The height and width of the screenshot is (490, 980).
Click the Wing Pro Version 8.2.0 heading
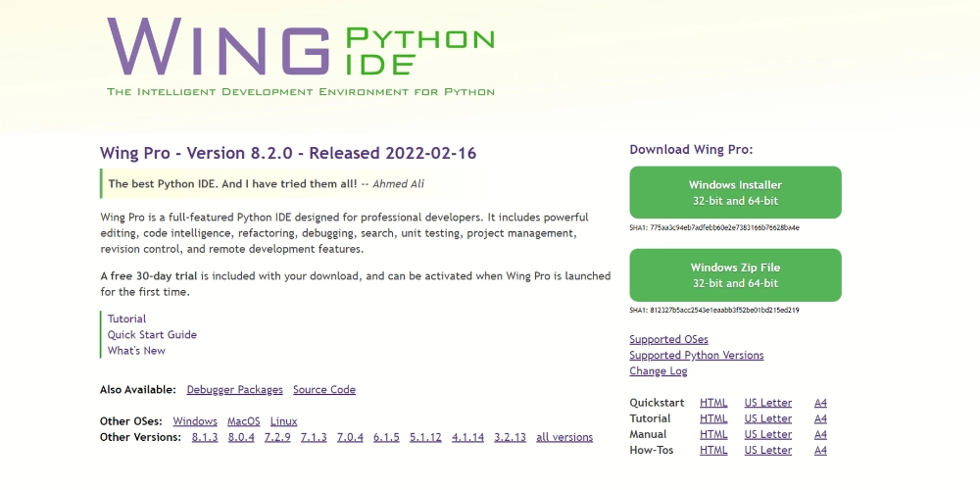click(x=288, y=153)
